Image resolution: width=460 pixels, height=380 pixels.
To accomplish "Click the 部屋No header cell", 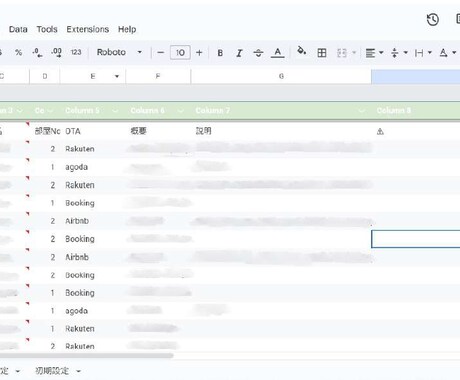I will (x=47, y=131).
